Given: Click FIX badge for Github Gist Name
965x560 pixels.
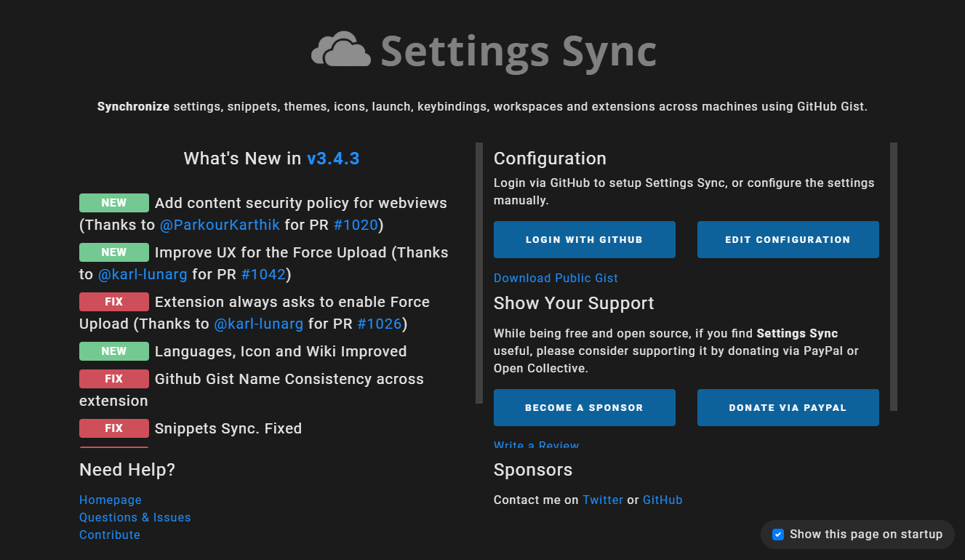Looking at the screenshot, I should [x=114, y=379].
